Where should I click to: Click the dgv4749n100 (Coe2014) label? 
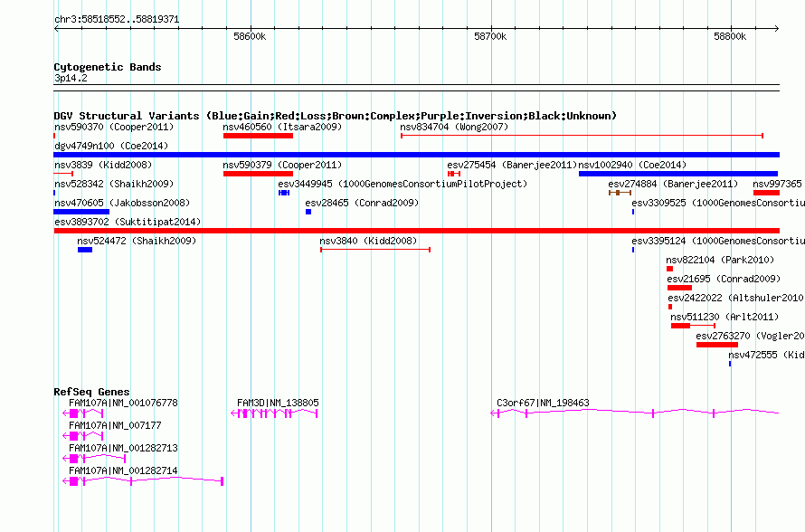click(x=111, y=146)
